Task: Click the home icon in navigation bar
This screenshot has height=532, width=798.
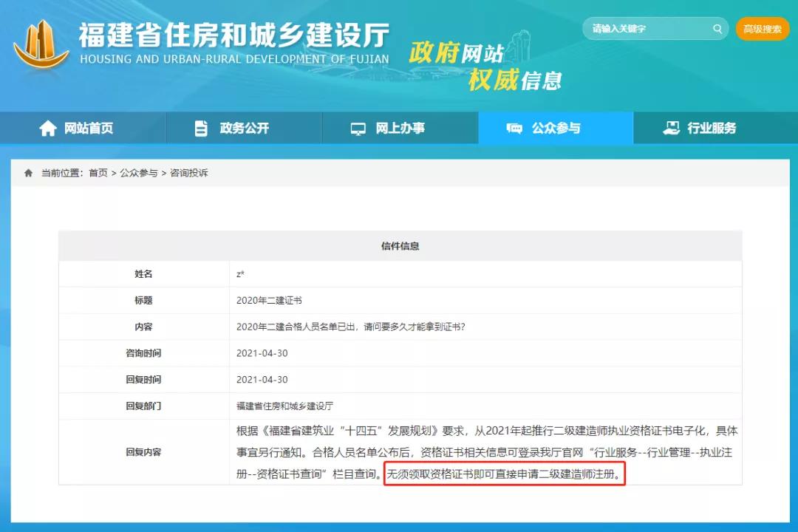Action: click(48, 129)
